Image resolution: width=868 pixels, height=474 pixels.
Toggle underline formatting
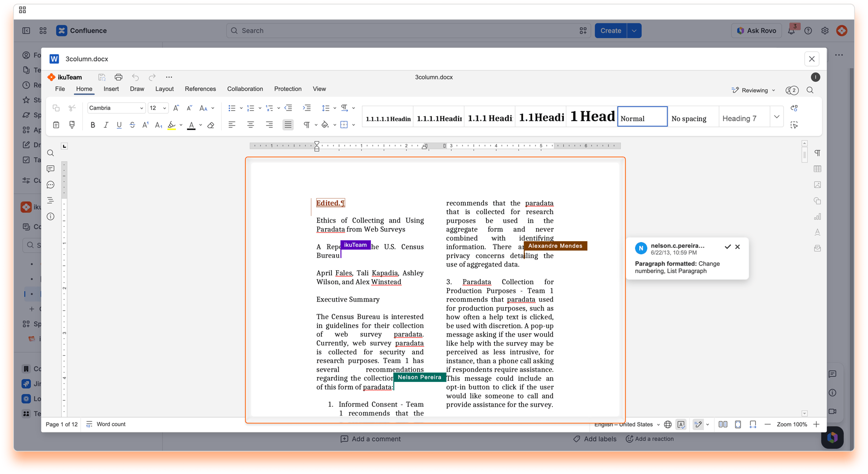coord(119,125)
